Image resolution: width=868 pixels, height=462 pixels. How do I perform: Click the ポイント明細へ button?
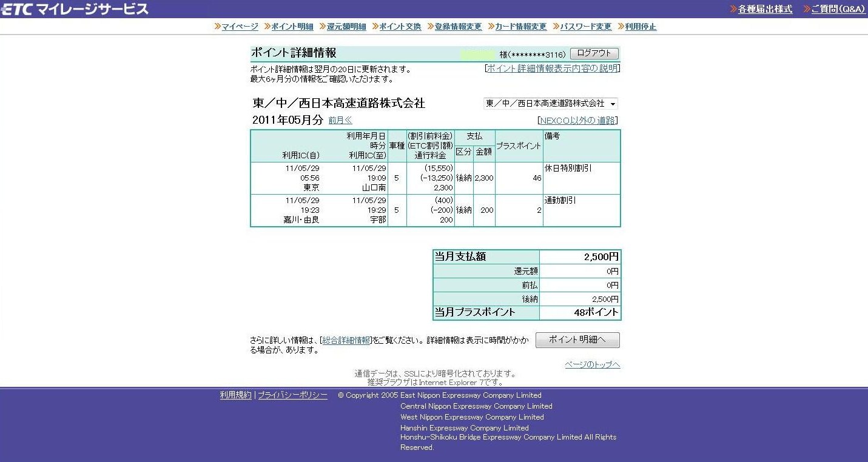pos(577,340)
